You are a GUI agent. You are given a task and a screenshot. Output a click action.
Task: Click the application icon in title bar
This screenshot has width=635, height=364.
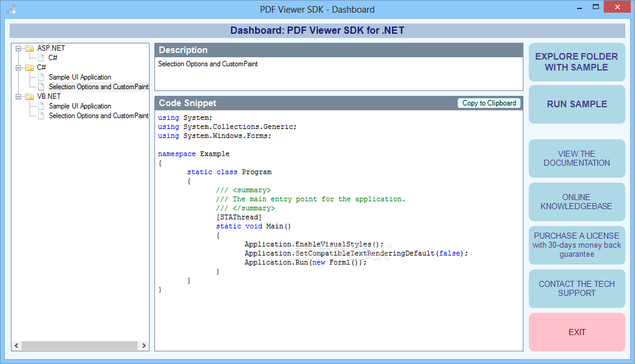[11, 9]
